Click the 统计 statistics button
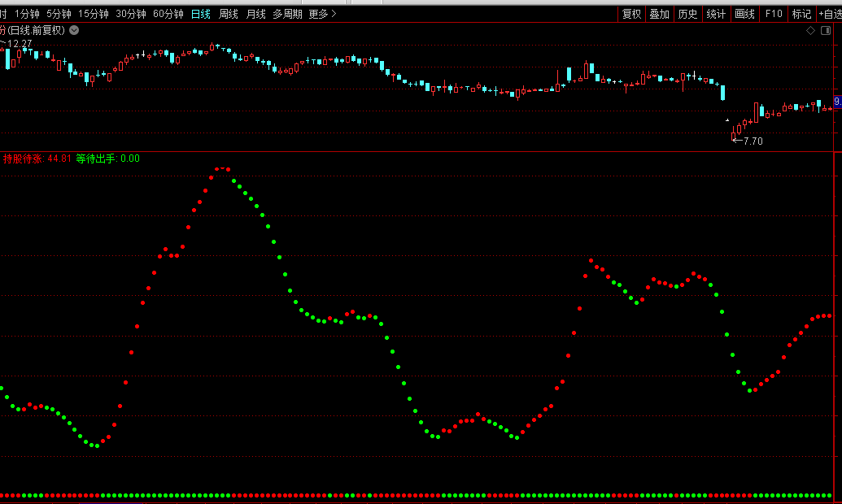Viewport: 842px width, 504px height. tap(716, 14)
